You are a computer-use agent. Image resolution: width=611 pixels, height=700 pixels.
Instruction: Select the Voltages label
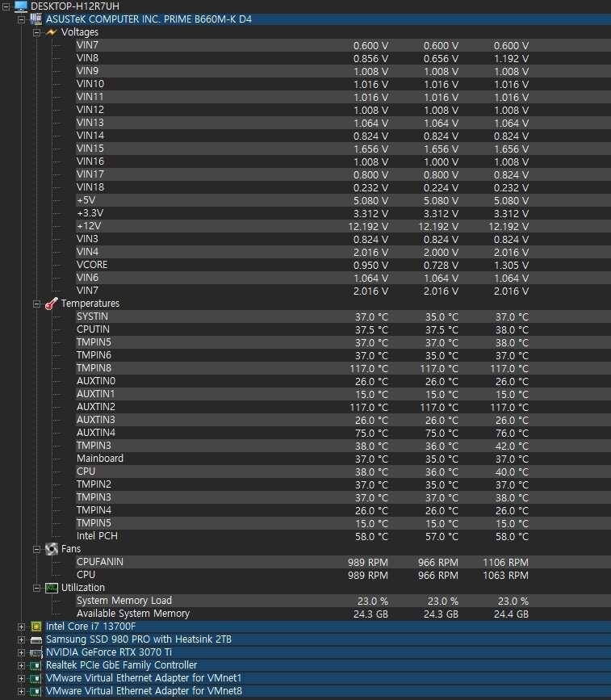79,32
